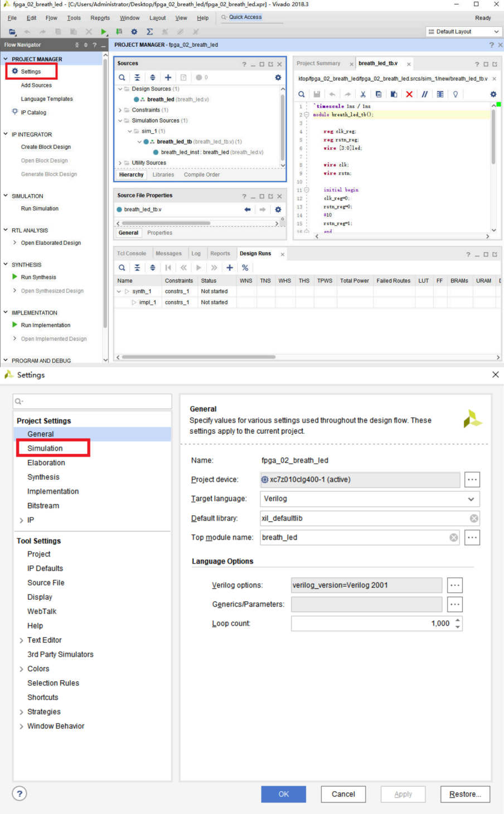This screenshot has width=504, height=814.
Task: Click the scissors cut icon in editor toolbar
Action: [x=363, y=94]
